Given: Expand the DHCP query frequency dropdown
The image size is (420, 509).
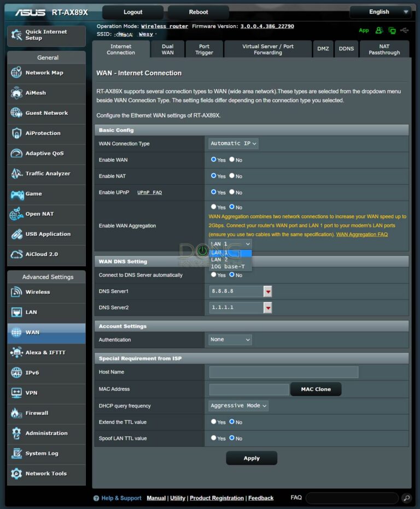Looking at the screenshot, I should pyautogui.click(x=238, y=406).
